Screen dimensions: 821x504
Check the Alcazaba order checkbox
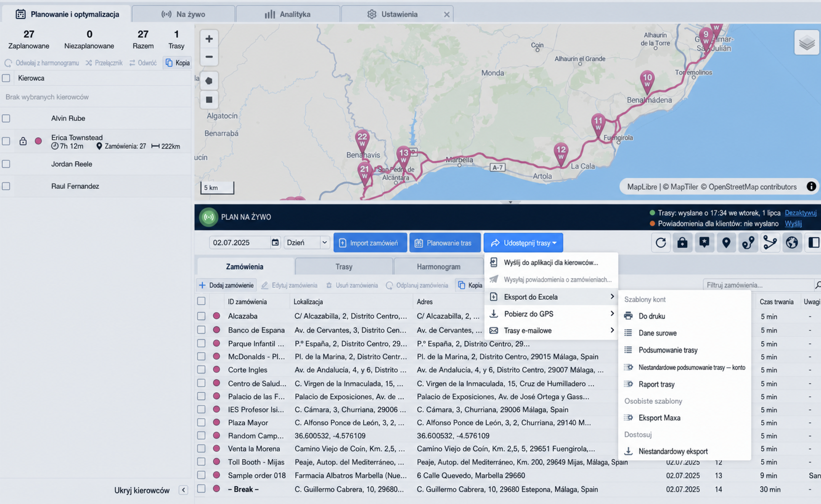click(201, 316)
